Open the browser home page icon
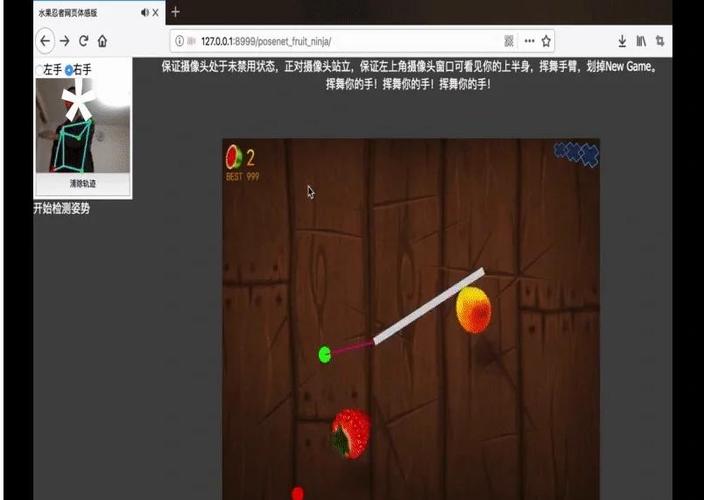Image resolution: width=704 pixels, height=500 pixels. coord(102,41)
